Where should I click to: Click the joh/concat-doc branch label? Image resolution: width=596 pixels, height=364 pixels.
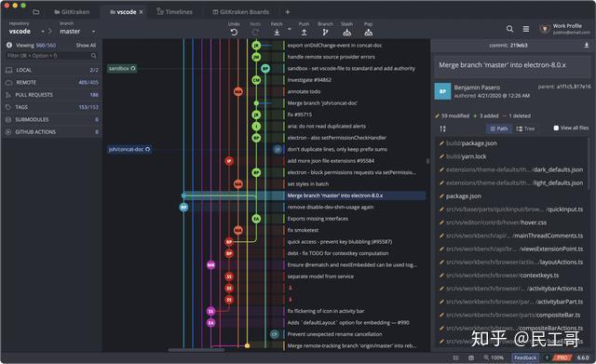129,149
